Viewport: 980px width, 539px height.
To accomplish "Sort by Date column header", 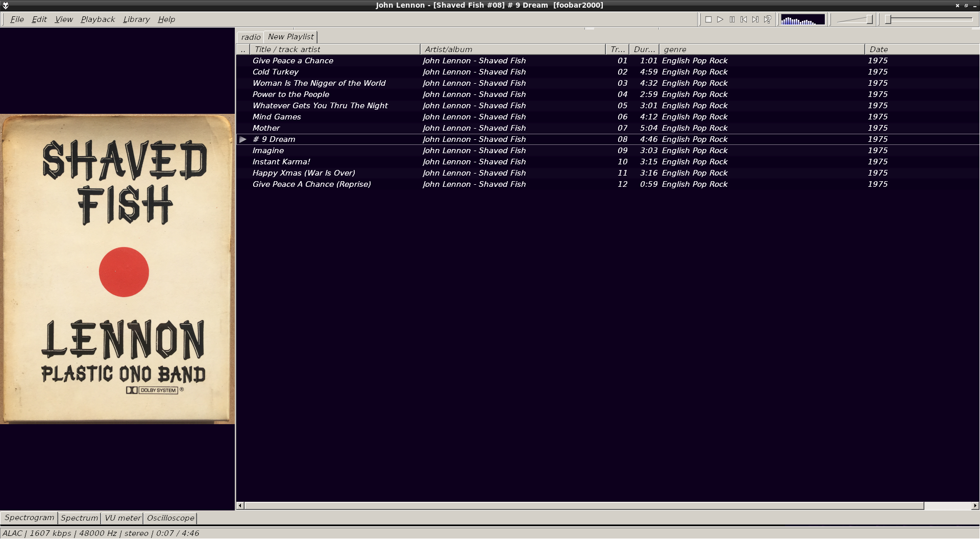I will (x=922, y=50).
